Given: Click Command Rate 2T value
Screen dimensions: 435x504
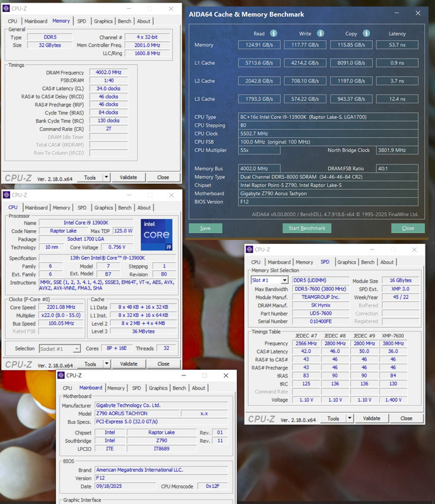Looking at the screenshot, I should click(x=108, y=129).
